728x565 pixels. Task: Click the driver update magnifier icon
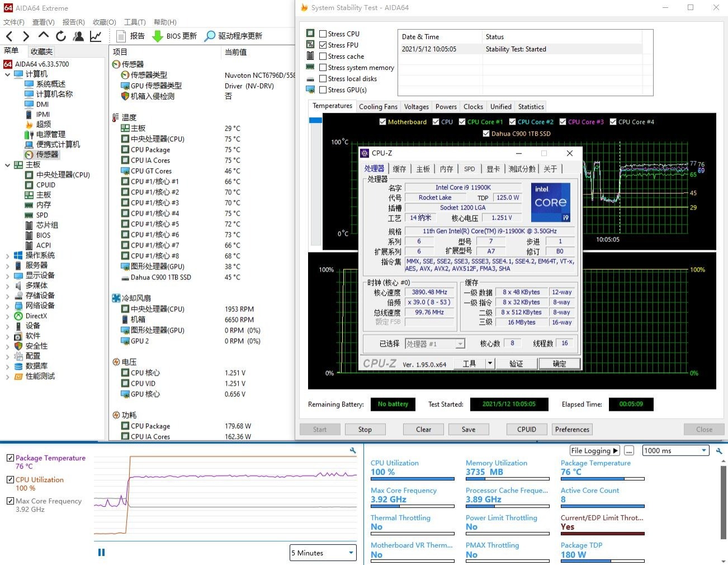[x=210, y=36]
